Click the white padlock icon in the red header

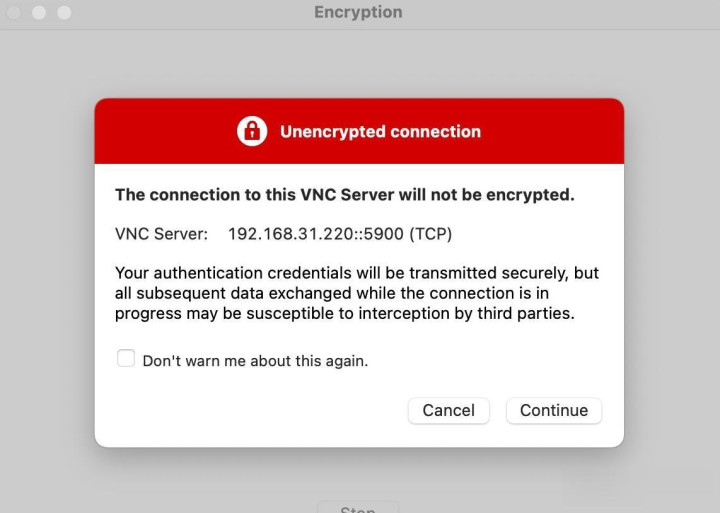pyautogui.click(x=252, y=131)
